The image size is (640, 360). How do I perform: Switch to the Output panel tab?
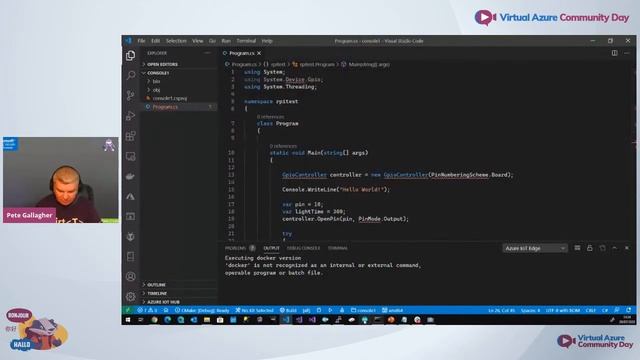coord(271,248)
